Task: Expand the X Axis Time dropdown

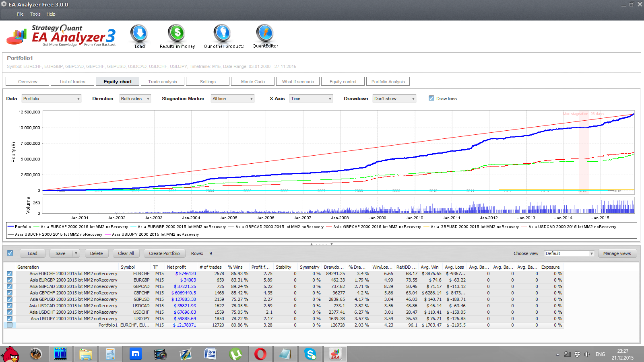Action: click(311, 99)
